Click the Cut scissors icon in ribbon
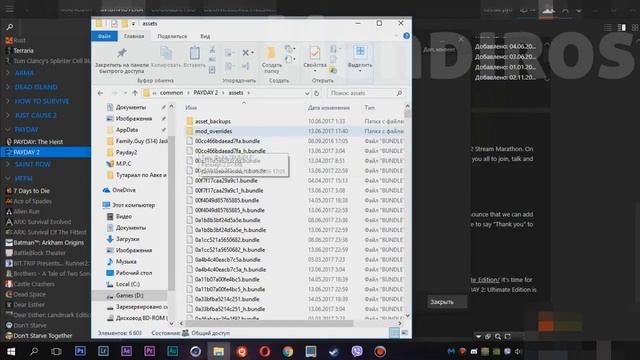Image resolution: width=640 pixels, height=360 pixels. (212, 50)
